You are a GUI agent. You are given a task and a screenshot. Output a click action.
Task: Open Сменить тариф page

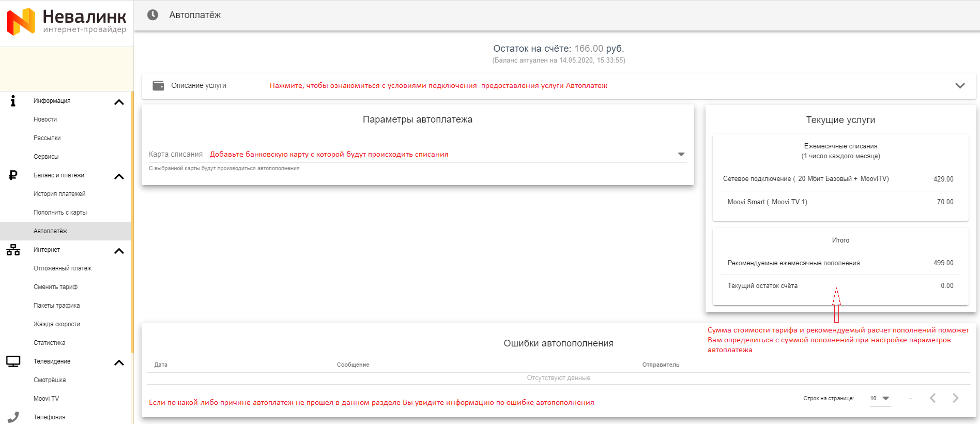pyautogui.click(x=55, y=287)
